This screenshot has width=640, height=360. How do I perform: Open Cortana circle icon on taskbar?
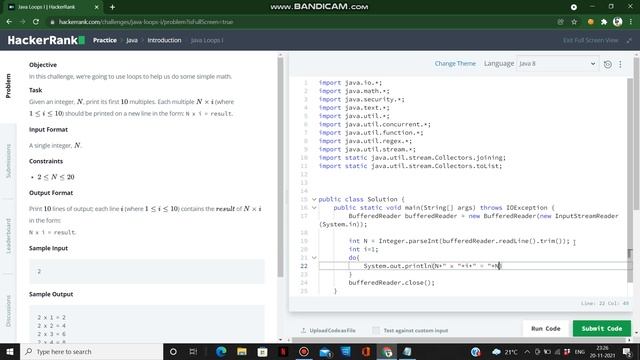173,351
